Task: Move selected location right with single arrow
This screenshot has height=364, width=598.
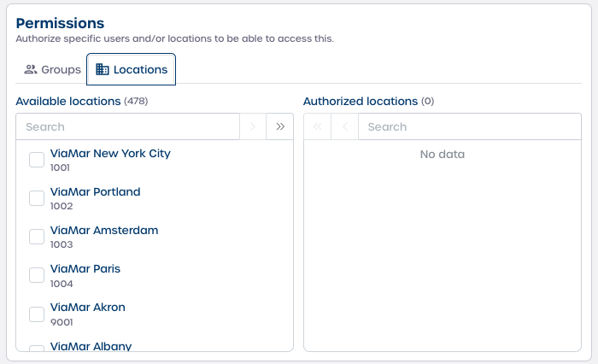Action: pos(253,126)
